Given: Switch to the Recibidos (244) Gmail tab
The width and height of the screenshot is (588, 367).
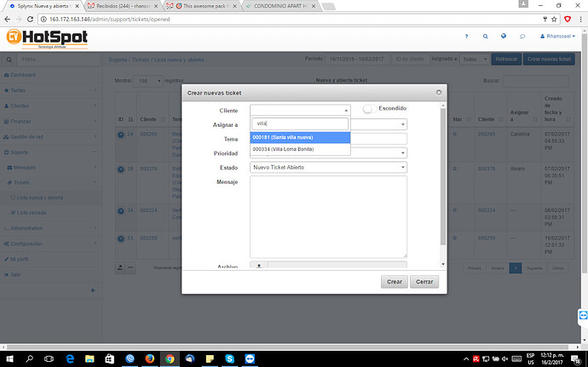Looking at the screenshot, I should point(123,6).
